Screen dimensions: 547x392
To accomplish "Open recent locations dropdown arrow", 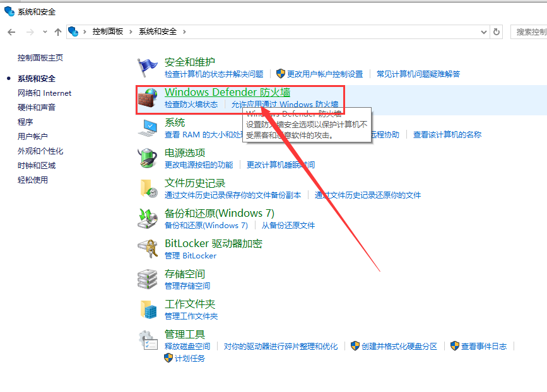I will point(45,32).
